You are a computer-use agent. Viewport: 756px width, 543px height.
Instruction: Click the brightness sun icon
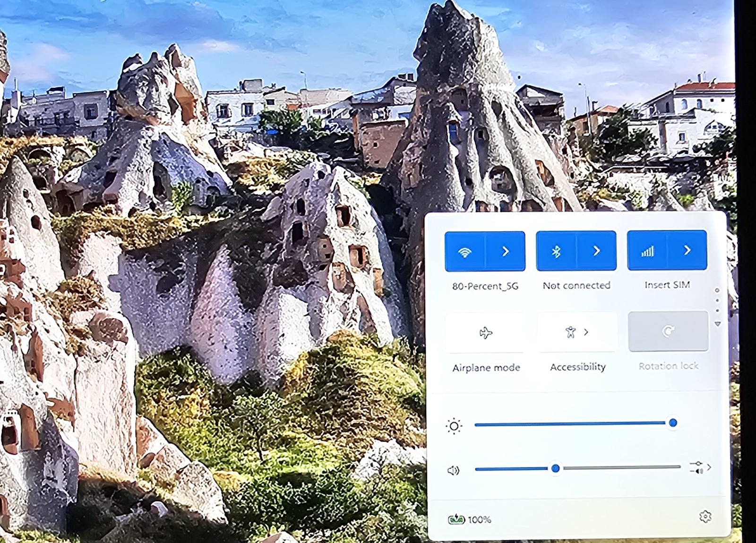point(454,426)
